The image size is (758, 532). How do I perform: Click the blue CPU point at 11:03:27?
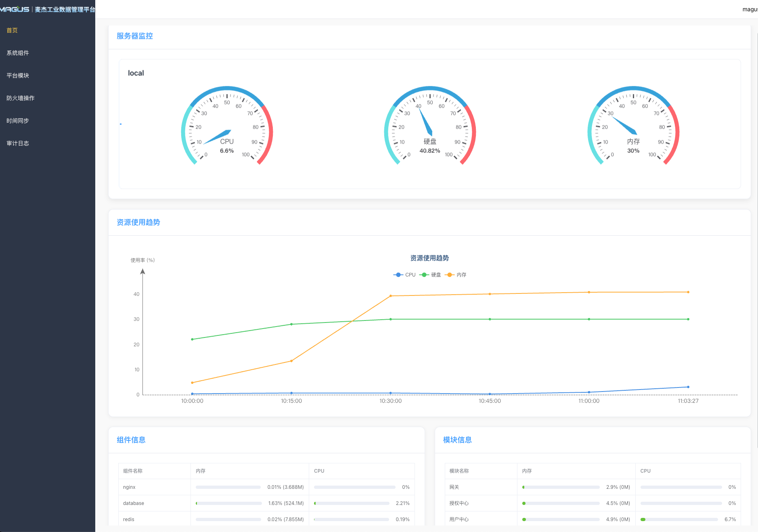coord(688,387)
